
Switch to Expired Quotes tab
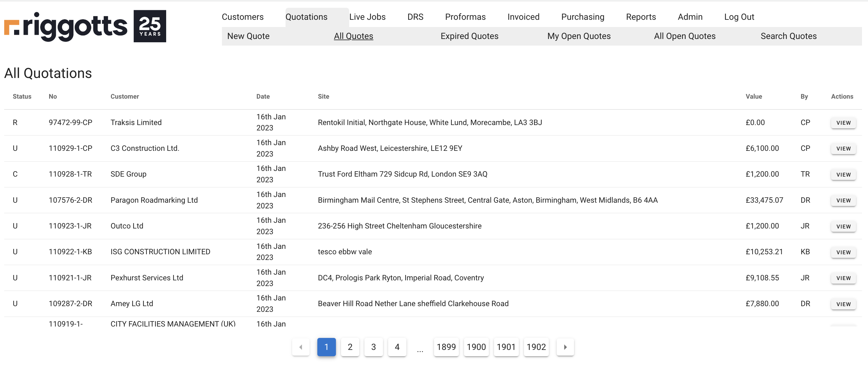click(469, 36)
